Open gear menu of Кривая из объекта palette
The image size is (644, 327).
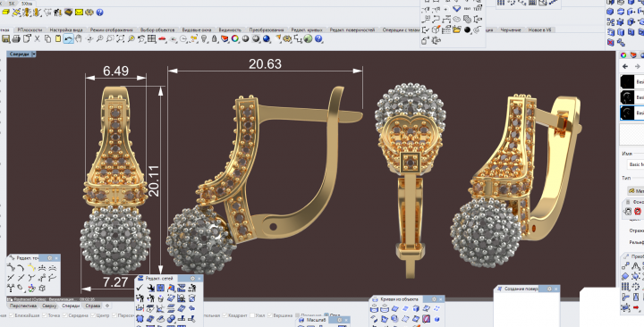434,299
